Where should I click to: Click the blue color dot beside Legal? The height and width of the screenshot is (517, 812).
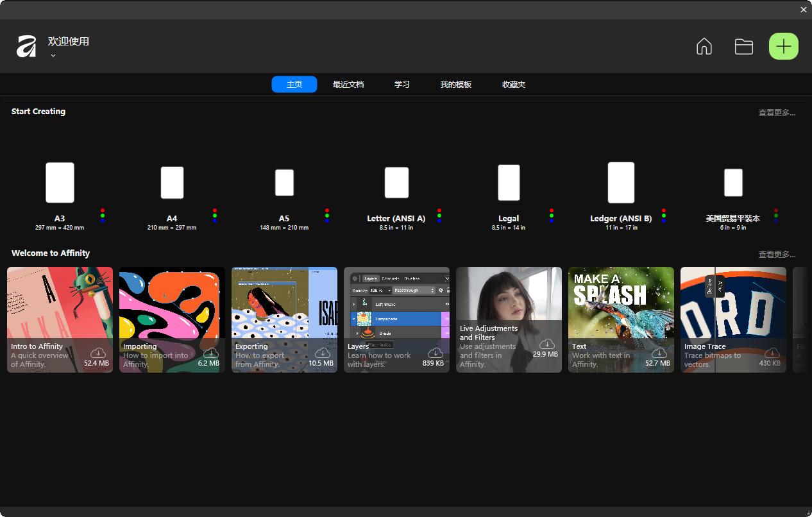tap(552, 220)
